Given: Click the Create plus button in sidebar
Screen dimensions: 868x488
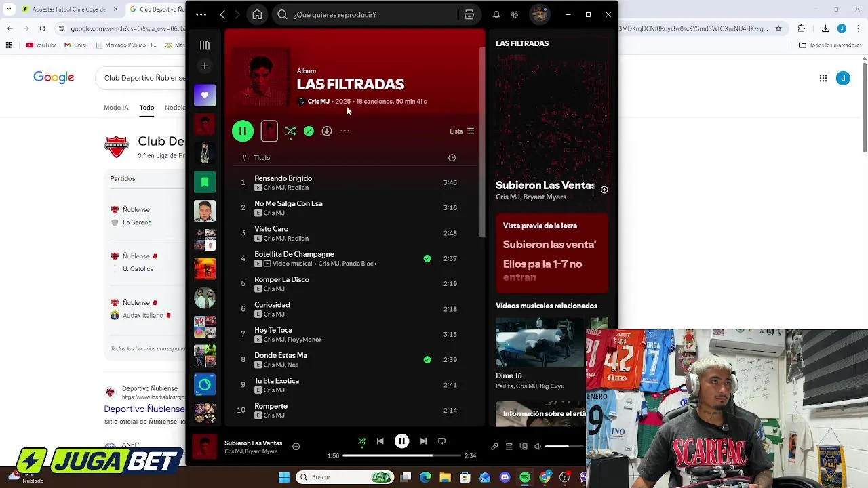Looking at the screenshot, I should click(x=205, y=66).
